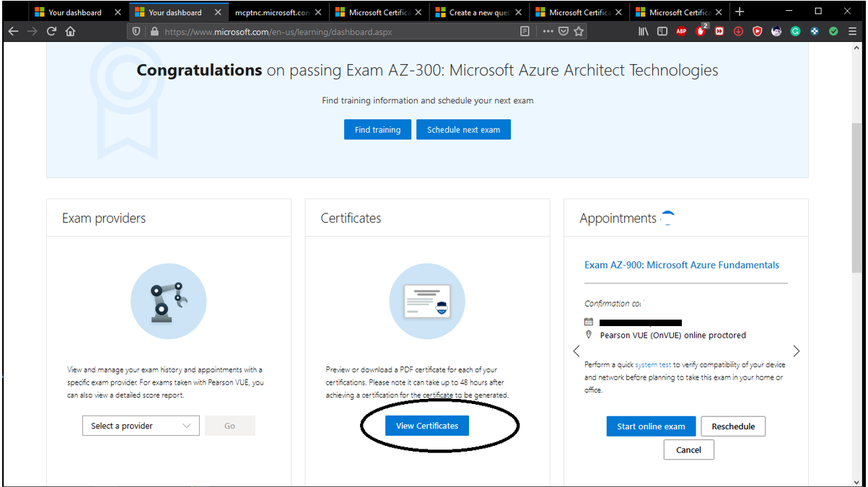Toggle reader view icon in address bar
The height and width of the screenshot is (487, 868).
525,32
